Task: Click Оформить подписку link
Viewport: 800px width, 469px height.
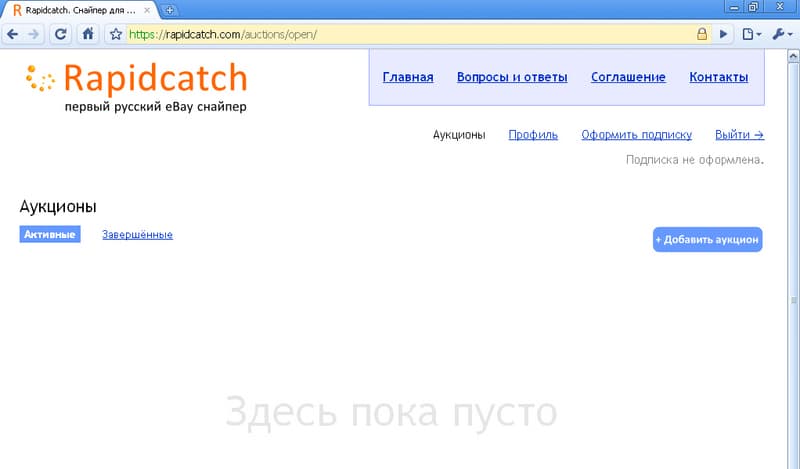Action: tap(636, 135)
